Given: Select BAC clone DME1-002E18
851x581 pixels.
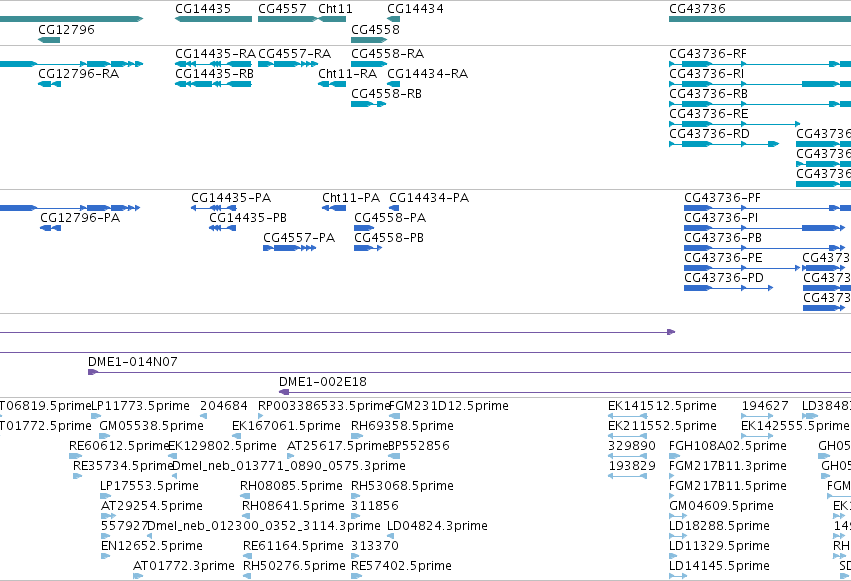Looking at the screenshot, I should point(565,392).
